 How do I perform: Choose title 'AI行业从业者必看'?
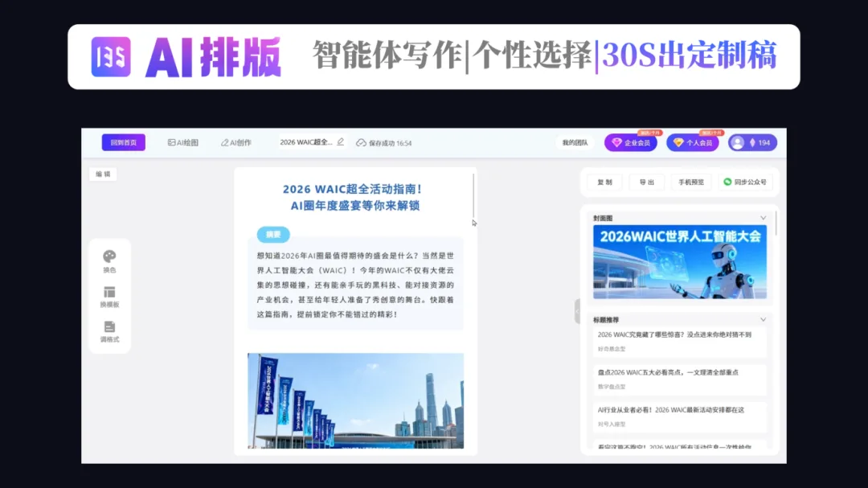pos(680,416)
